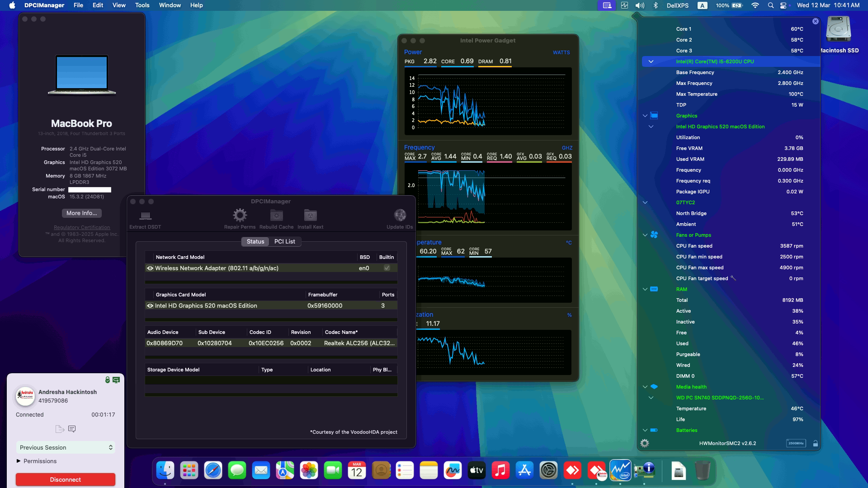This screenshot has height=488, width=868.
Task: Click the 2500MHz frequency control in HWMonitorSMC2
Action: point(796,443)
